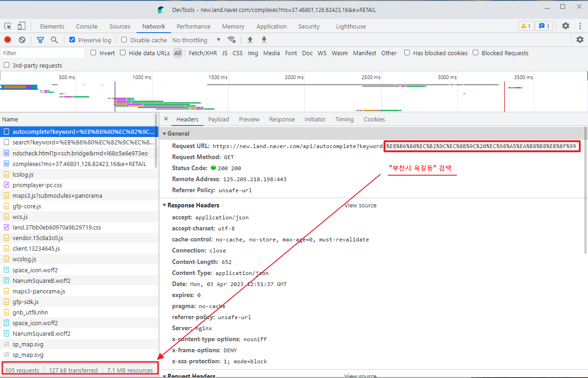
Task: Select the prismplayer-pc.css request
Action: [x=79, y=185]
